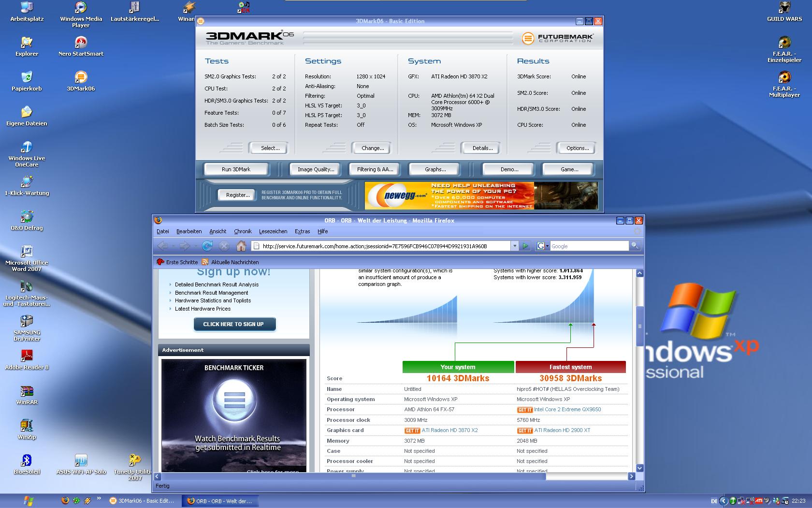Open the Explorer desktop icon

[27, 47]
